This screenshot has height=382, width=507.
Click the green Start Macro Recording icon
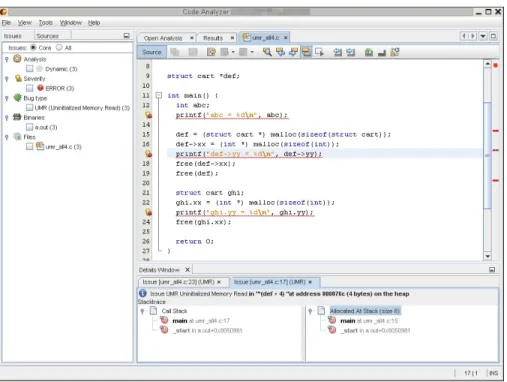(369, 52)
